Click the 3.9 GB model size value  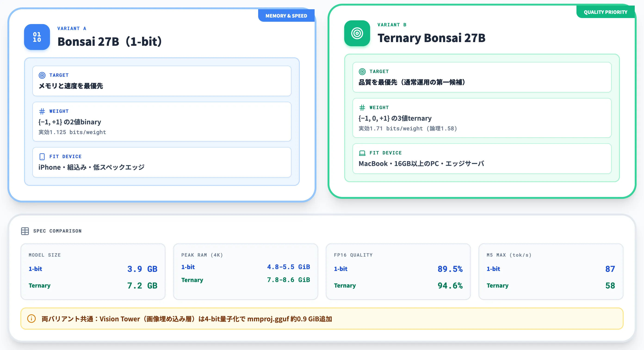point(142,269)
